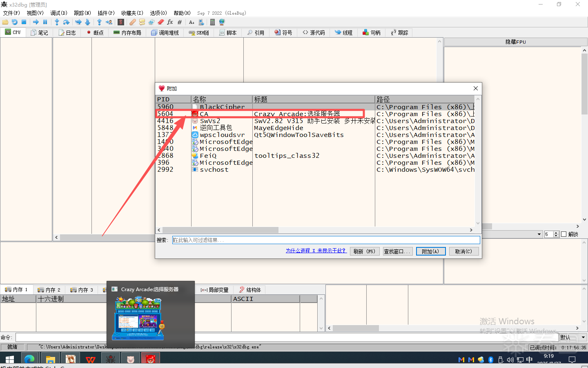The height and width of the screenshot is (368, 588).
Task: Open the Variables hash icon
Action: (x=180, y=22)
